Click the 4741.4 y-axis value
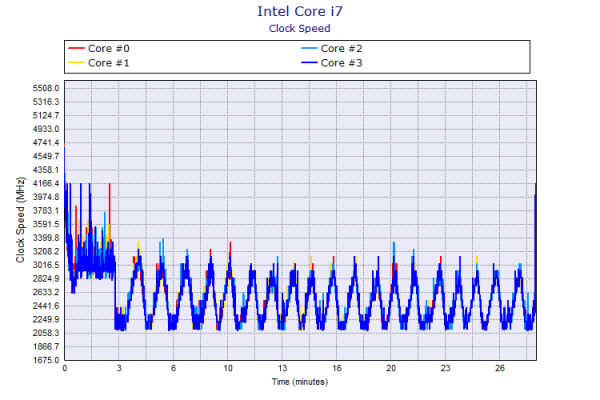 coord(46,143)
